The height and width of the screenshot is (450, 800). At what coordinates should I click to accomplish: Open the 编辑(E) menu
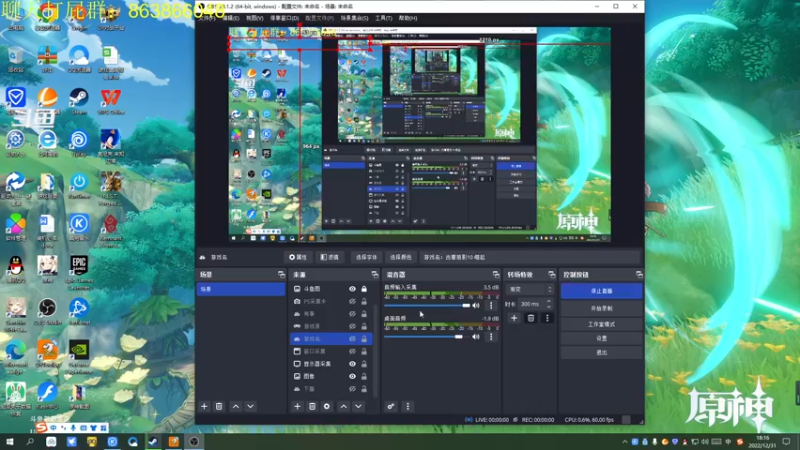point(231,18)
